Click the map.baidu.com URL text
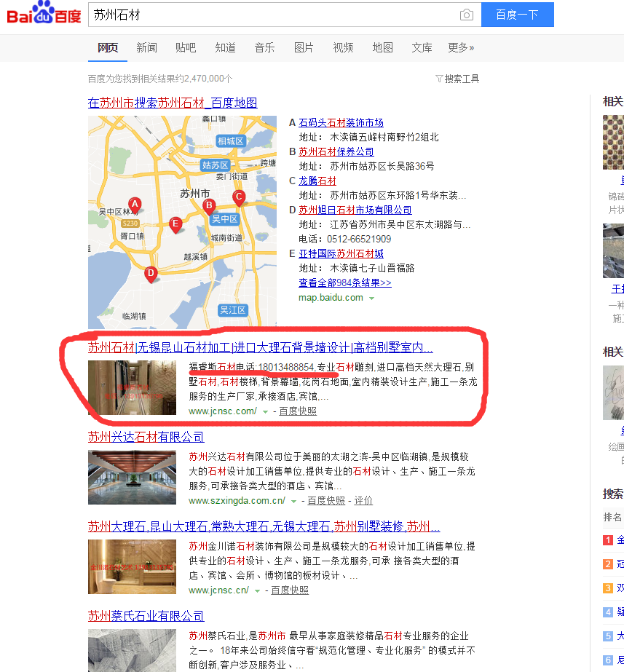The width and height of the screenshot is (624, 672). 331,298
